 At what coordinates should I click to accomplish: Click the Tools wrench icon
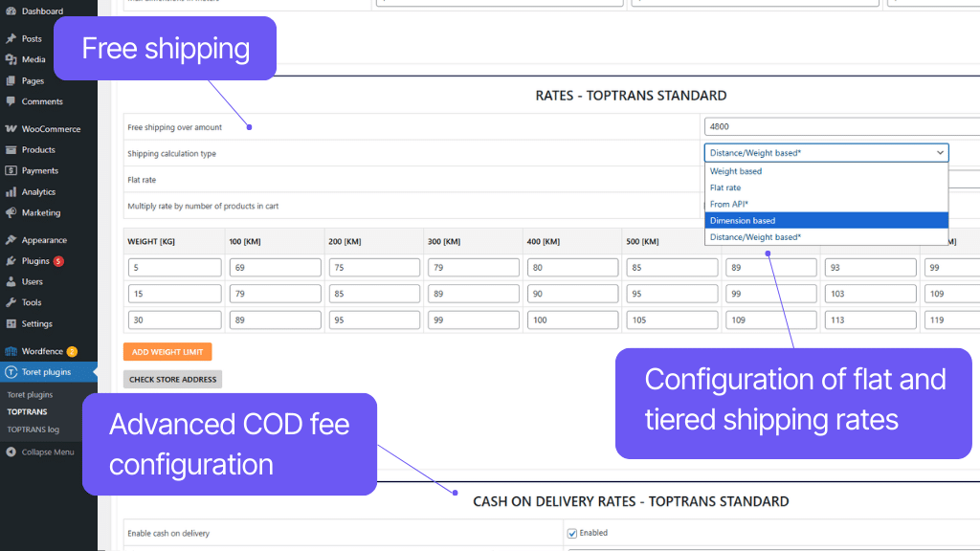(x=11, y=302)
